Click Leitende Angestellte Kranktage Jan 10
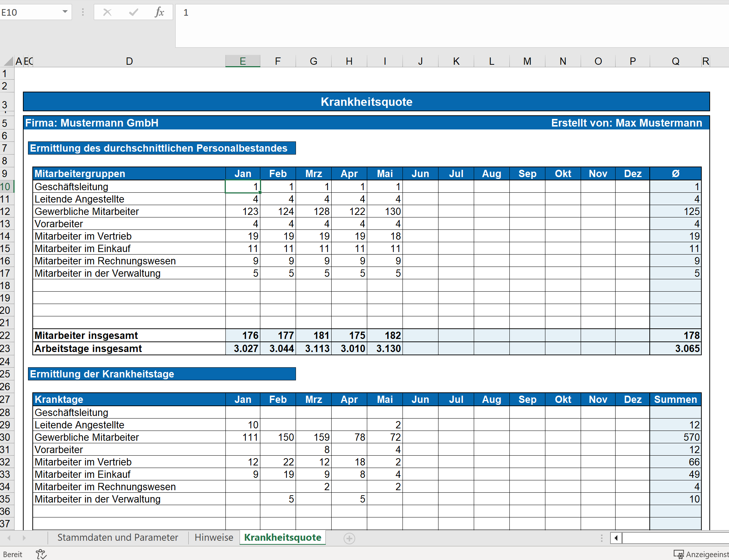The width and height of the screenshot is (729, 560). (x=243, y=425)
